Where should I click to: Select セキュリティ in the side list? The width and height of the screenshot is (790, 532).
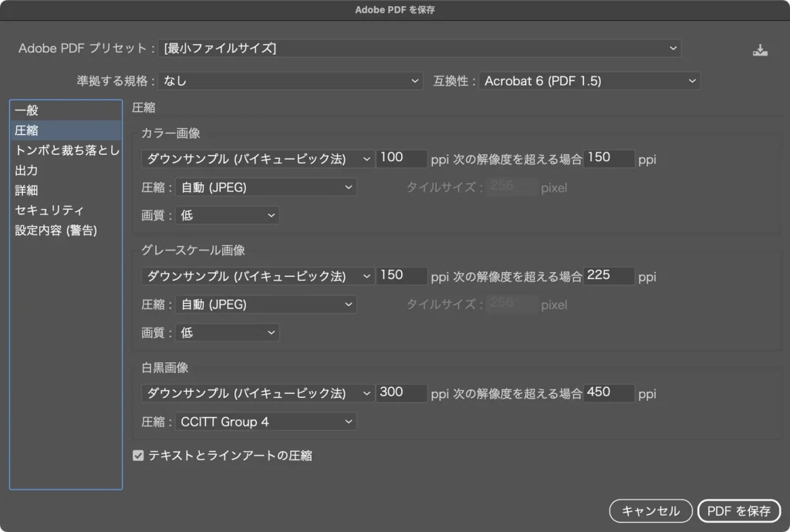pyautogui.click(x=66, y=210)
